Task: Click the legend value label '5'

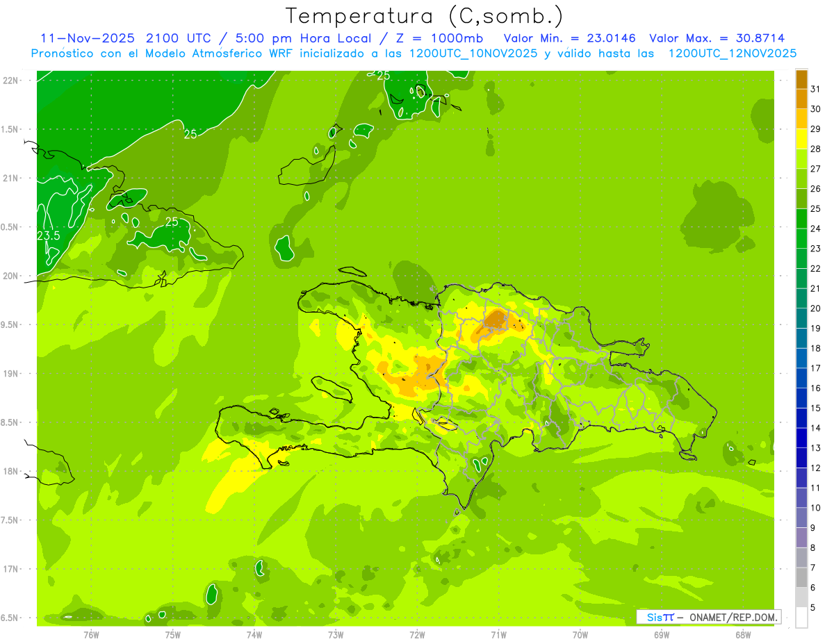Action: point(813,608)
